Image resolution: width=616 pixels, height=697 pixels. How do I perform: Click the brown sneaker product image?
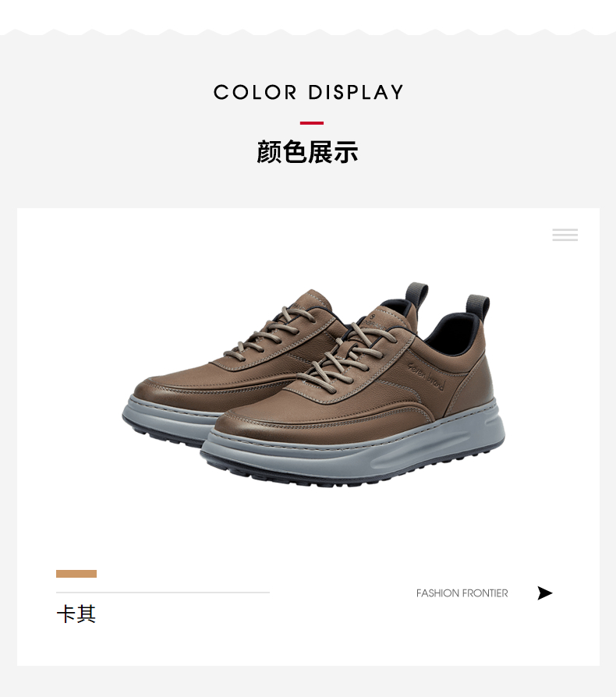pos(313,384)
